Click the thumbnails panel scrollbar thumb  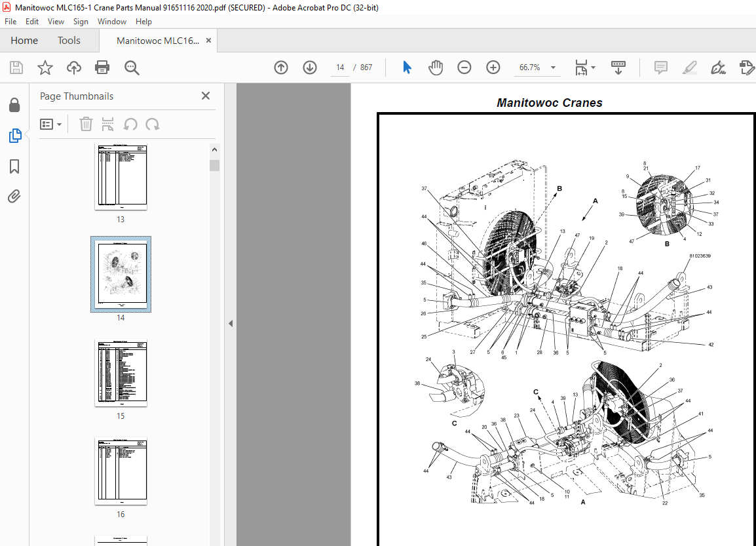coord(215,165)
